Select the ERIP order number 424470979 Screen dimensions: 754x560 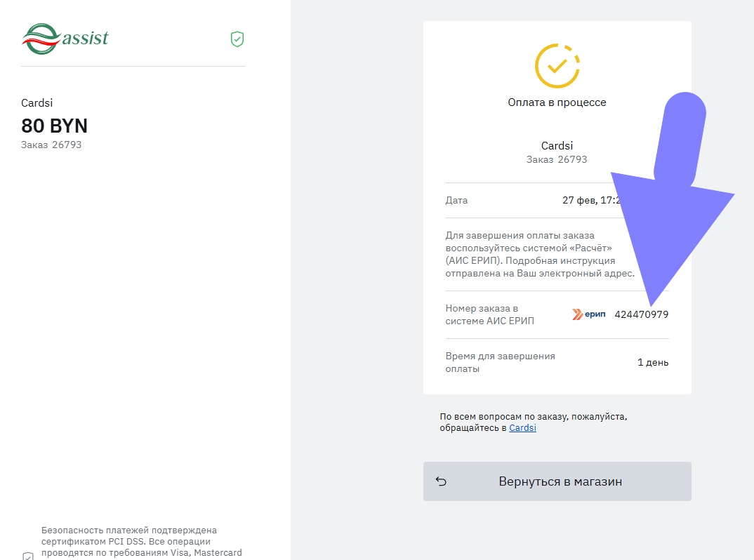[641, 314]
